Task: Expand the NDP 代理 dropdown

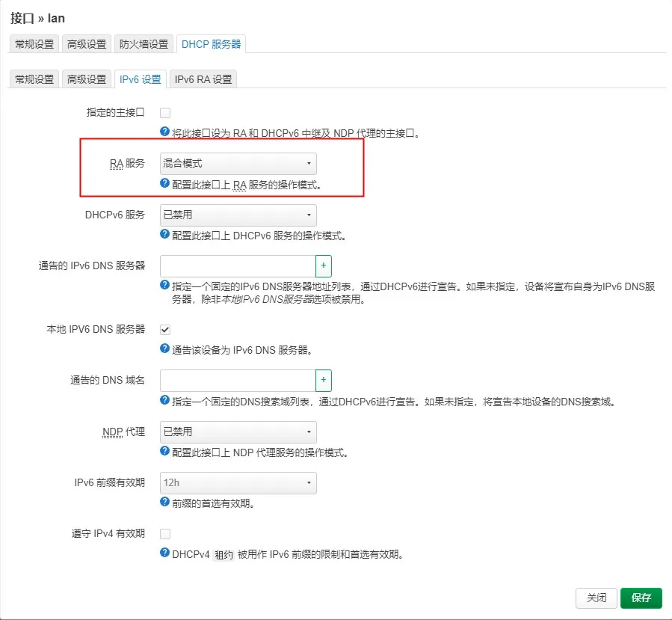Action: click(x=238, y=432)
